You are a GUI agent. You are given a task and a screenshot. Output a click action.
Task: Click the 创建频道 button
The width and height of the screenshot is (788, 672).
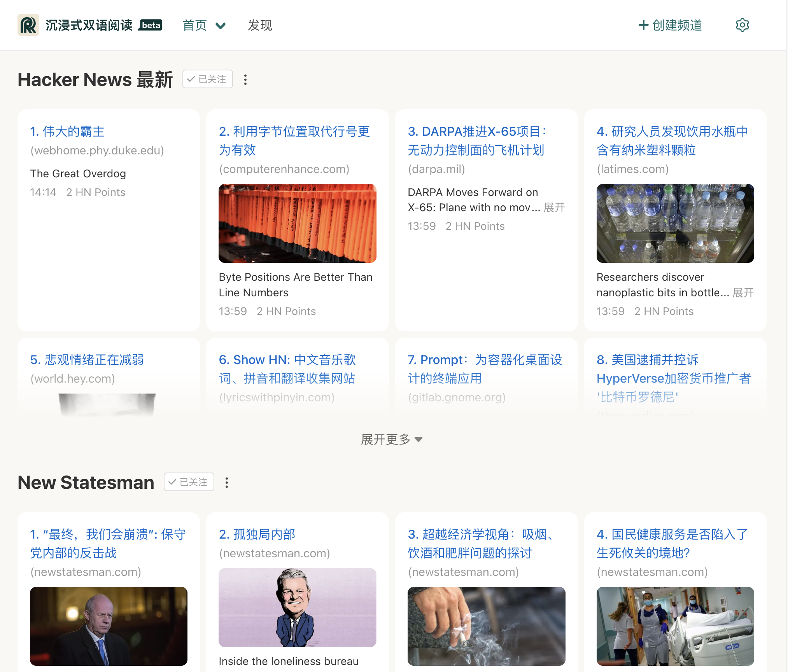670,25
